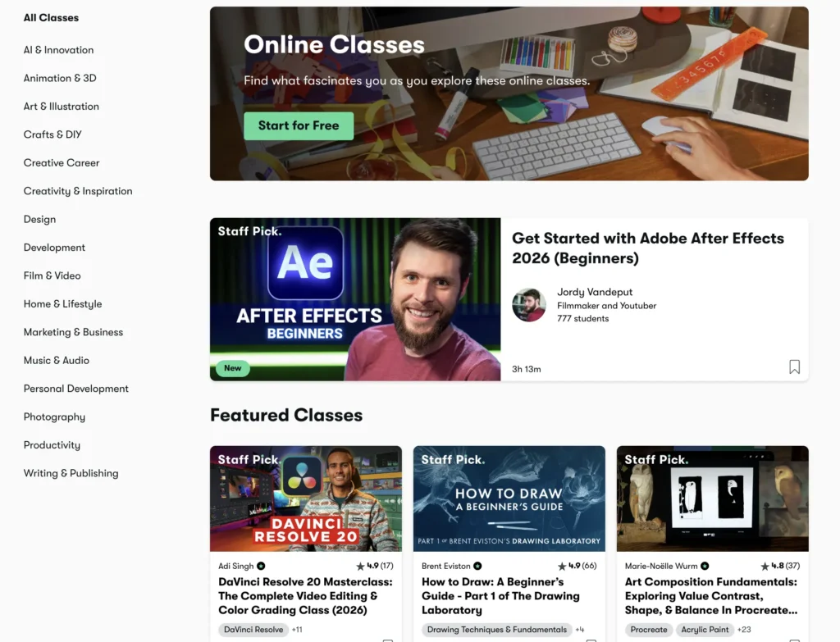The width and height of the screenshot is (840, 642).
Task: Click Adi Singh's verified teacher badge
Action: (261, 566)
